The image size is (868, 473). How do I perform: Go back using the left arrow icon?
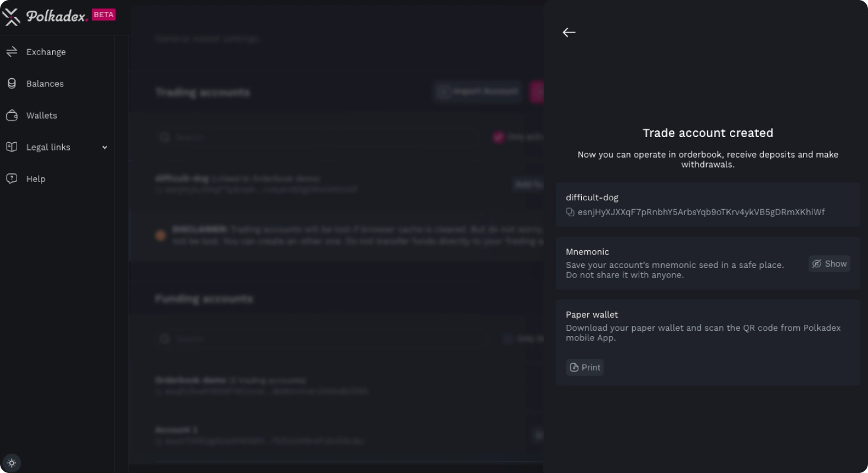coord(569,33)
